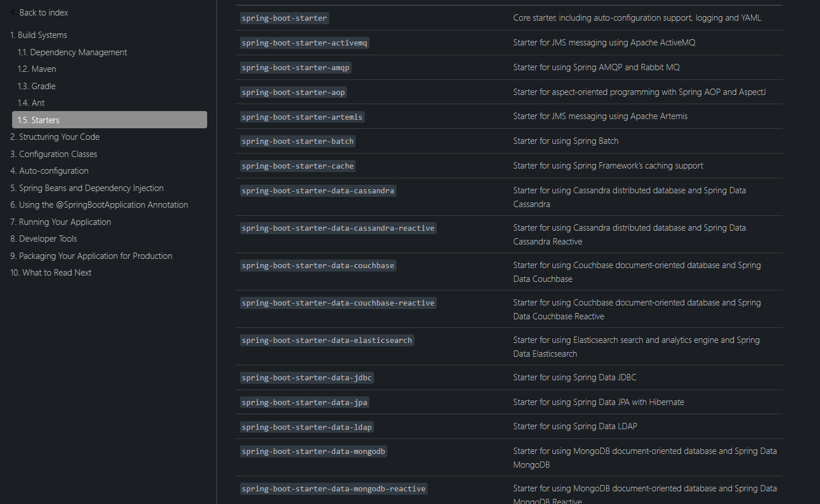Click 'Starter for aspect-oriented programming' description
Screen dimensions: 820x504
[x=639, y=92]
